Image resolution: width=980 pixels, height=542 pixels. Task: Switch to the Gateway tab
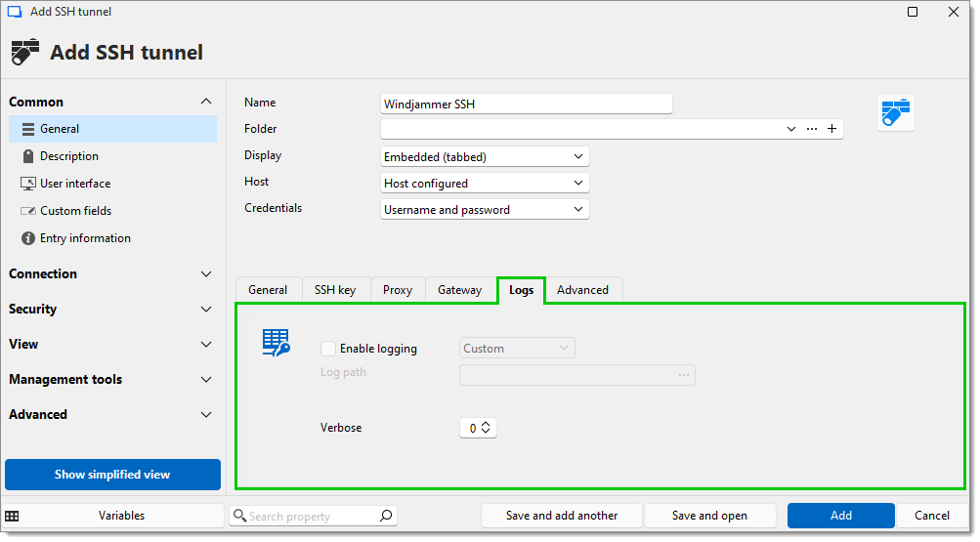pos(459,290)
